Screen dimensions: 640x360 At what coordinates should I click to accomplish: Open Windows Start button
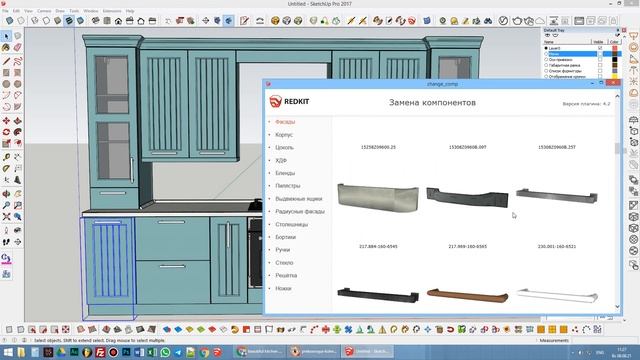7,352
